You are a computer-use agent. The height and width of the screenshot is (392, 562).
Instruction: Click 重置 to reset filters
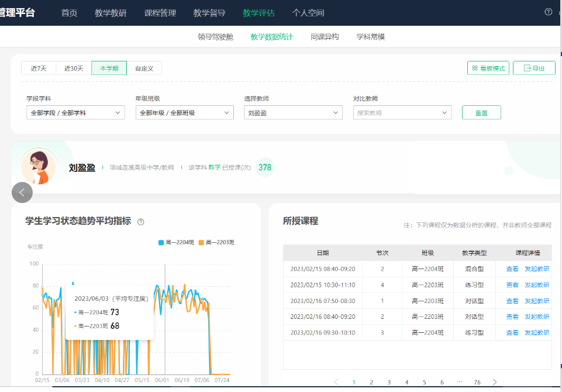pos(481,112)
